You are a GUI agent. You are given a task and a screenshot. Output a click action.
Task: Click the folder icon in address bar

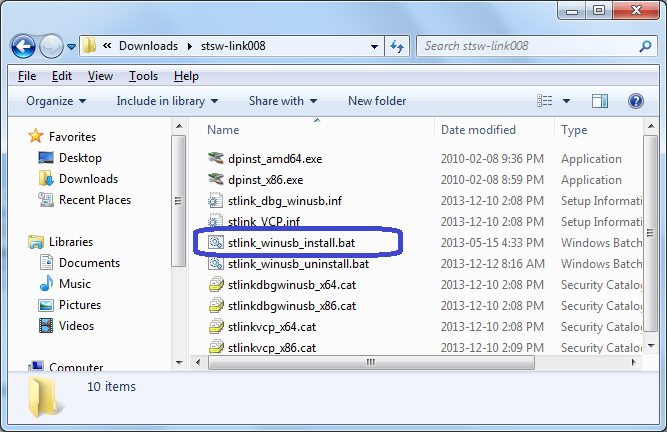point(89,45)
